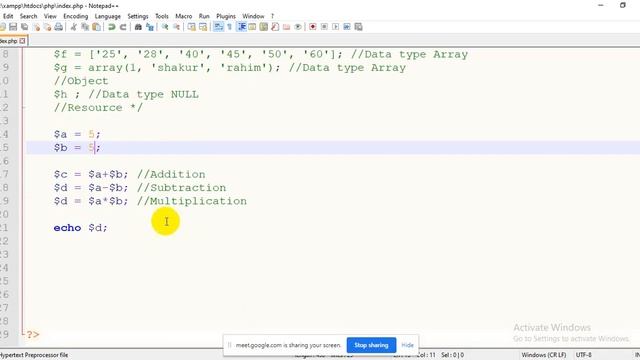The height and width of the screenshot is (360, 640).
Task: Click Hypertext Preprocessor file status text
Action: [x=34, y=355]
